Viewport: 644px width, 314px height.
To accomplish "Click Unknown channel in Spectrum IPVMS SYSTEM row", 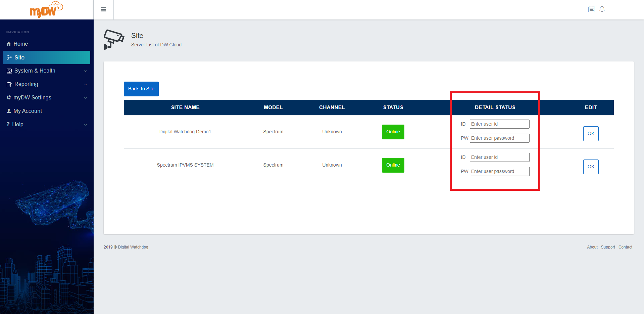I will pyautogui.click(x=332, y=165).
